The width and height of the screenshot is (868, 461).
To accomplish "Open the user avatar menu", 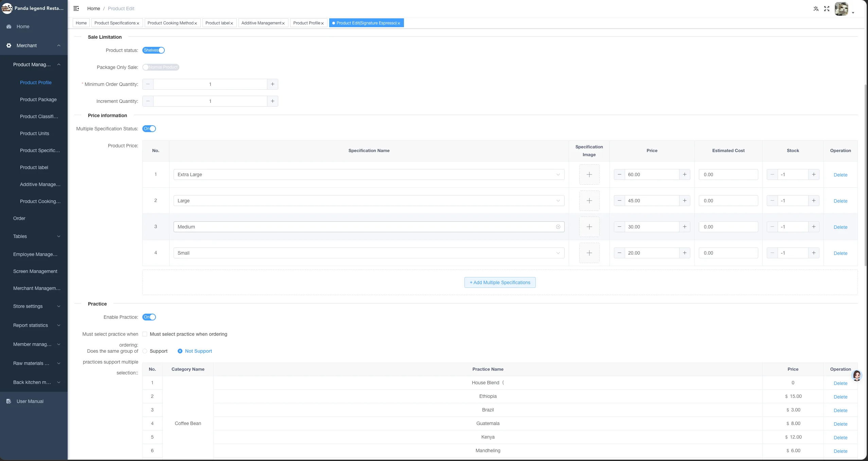I will pyautogui.click(x=842, y=9).
